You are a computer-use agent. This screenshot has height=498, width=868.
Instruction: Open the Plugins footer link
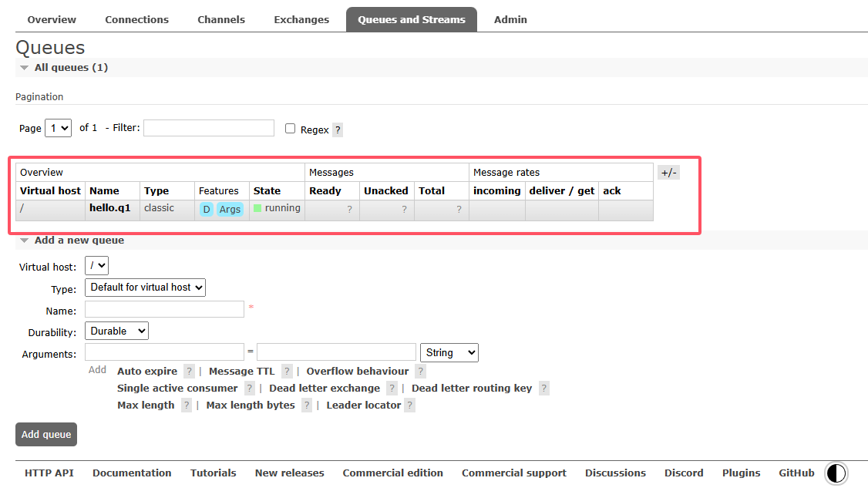742,473
